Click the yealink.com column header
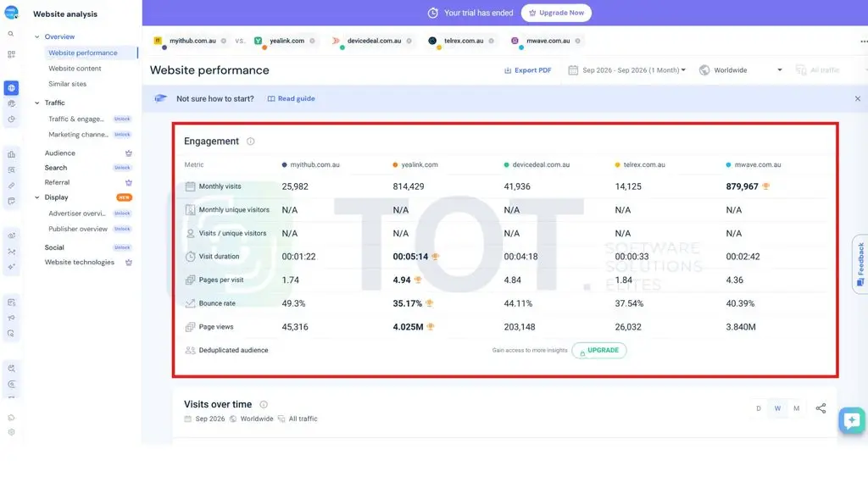The image size is (868, 488). (x=415, y=165)
